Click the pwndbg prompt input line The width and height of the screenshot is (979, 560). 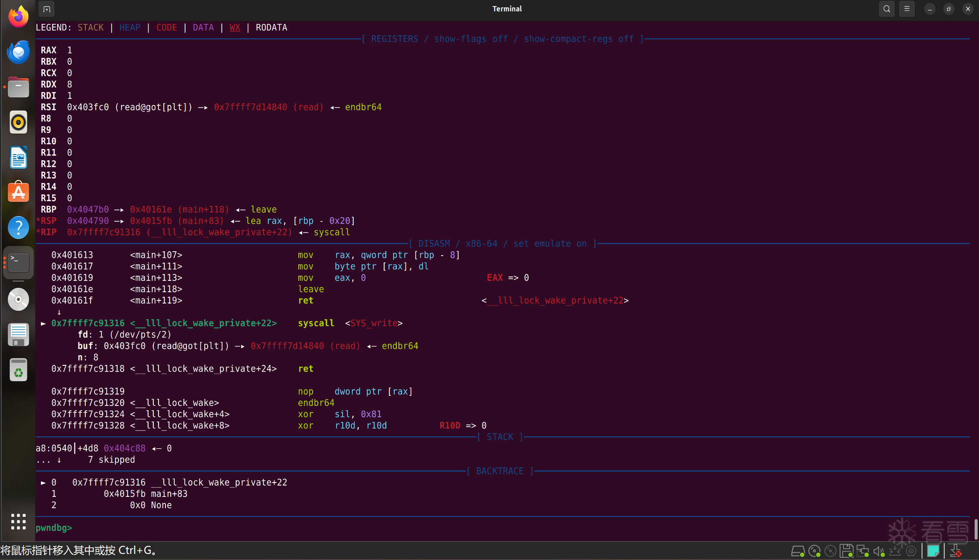[261, 528]
